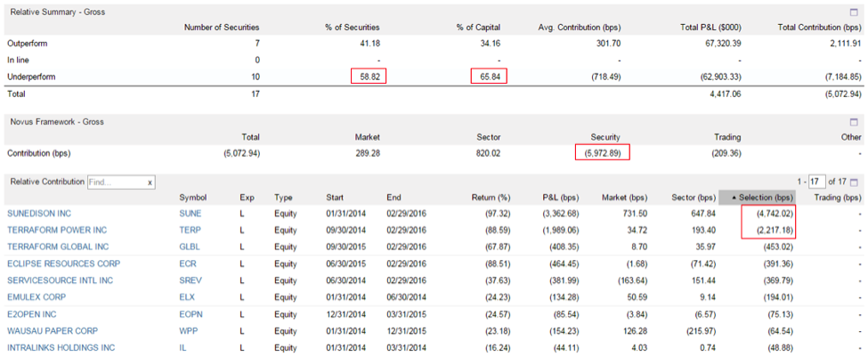Click SUNEDISON's Return value (97.32)
This screenshot has width=868, height=357.
(x=497, y=213)
